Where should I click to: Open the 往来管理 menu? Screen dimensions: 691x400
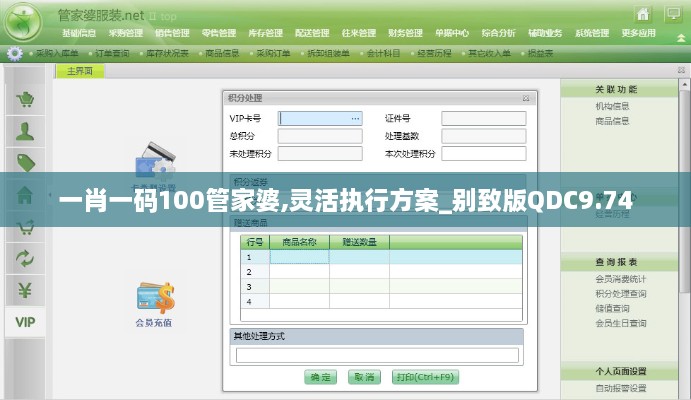(x=359, y=33)
